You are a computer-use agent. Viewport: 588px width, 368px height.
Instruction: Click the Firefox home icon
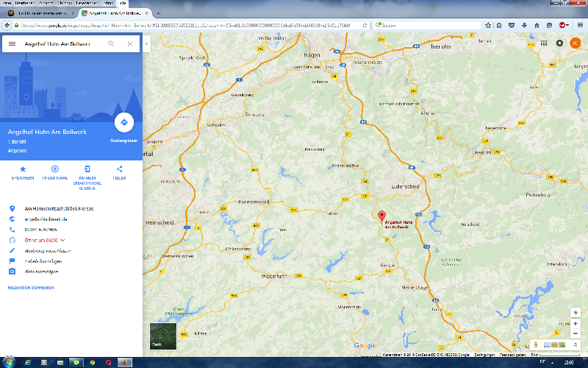pos(537,25)
